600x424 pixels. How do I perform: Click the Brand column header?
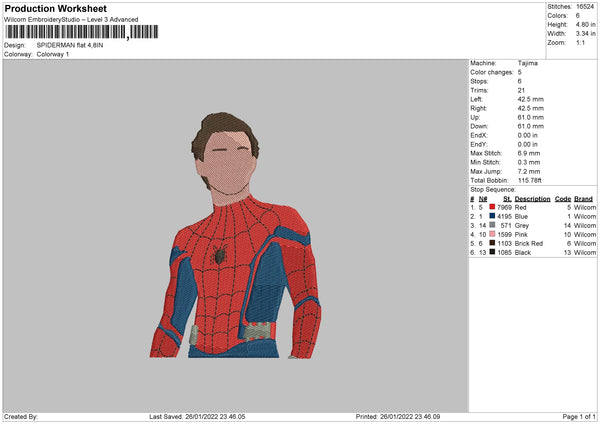point(583,198)
